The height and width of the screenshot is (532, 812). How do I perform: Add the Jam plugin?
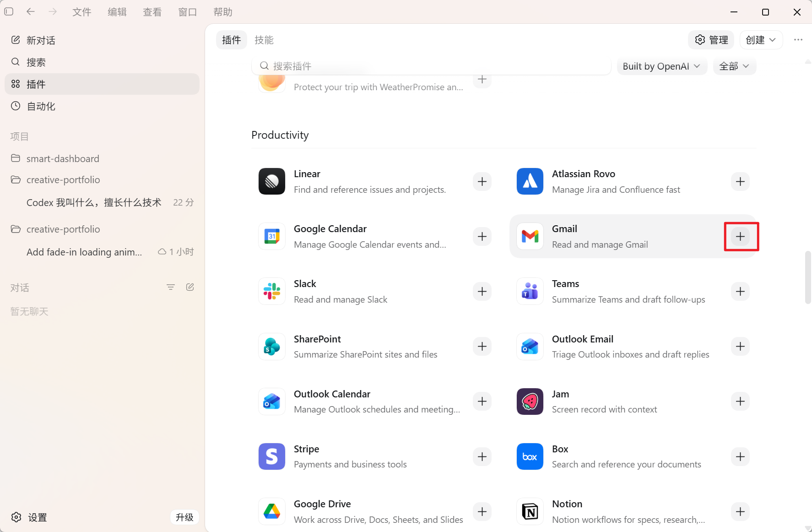click(740, 402)
